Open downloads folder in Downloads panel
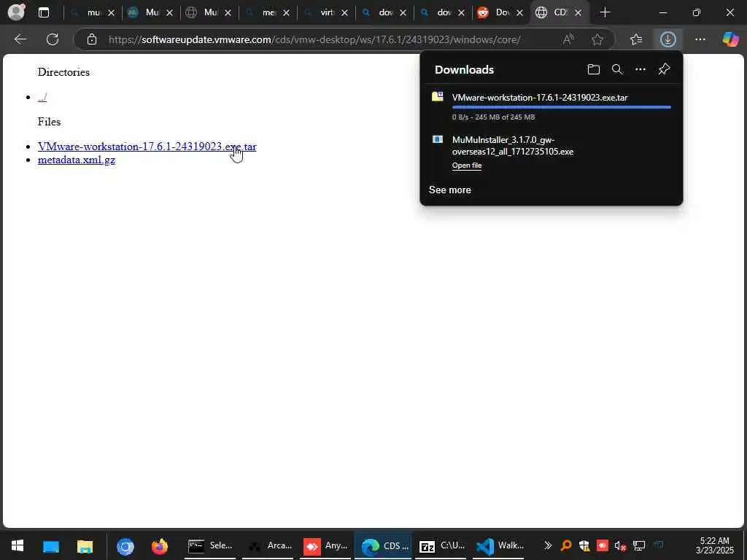Screen dimensions: 747x560 [594, 69]
